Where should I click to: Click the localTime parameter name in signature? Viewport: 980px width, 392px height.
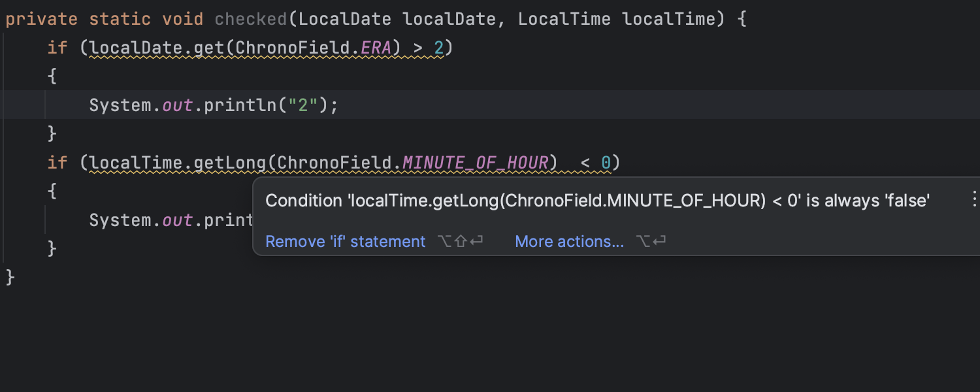[668, 19]
